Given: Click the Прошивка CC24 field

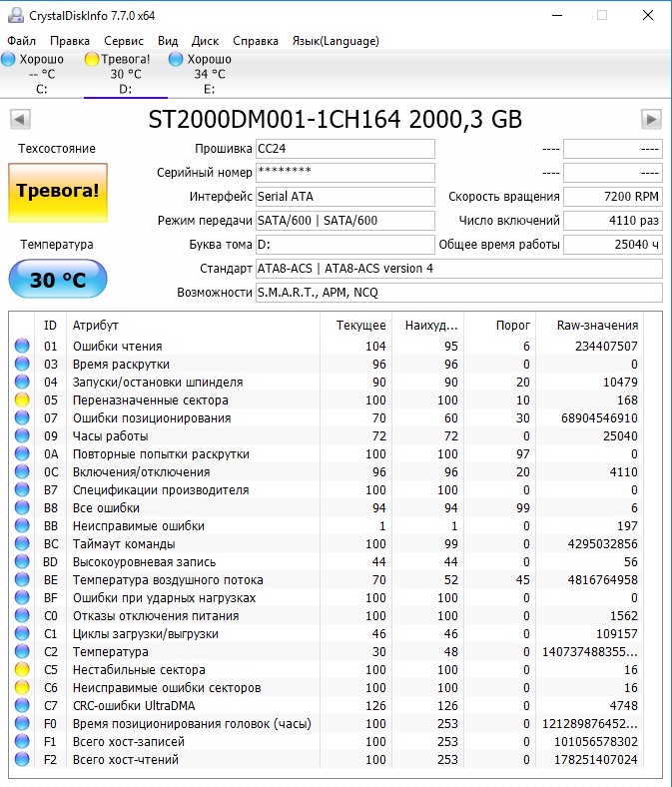Looking at the screenshot, I should [x=345, y=149].
